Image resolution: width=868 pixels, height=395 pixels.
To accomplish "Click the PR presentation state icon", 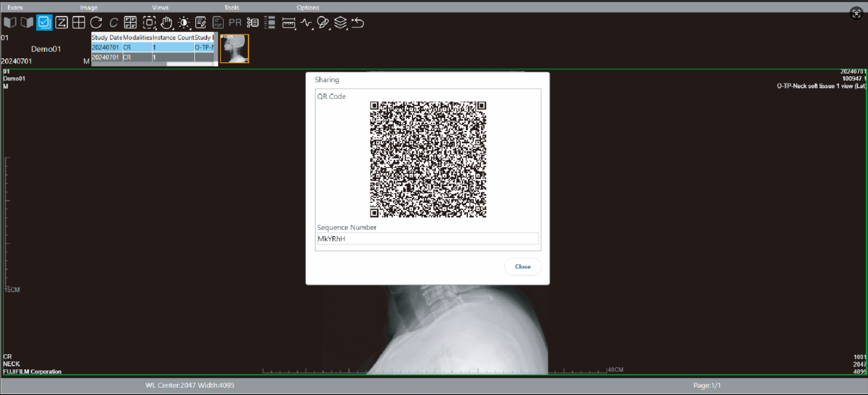I will [x=235, y=22].
